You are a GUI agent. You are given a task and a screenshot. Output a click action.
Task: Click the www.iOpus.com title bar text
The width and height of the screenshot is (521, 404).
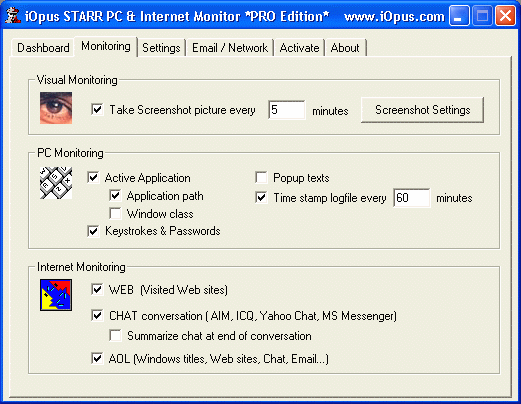pos(394,16)
